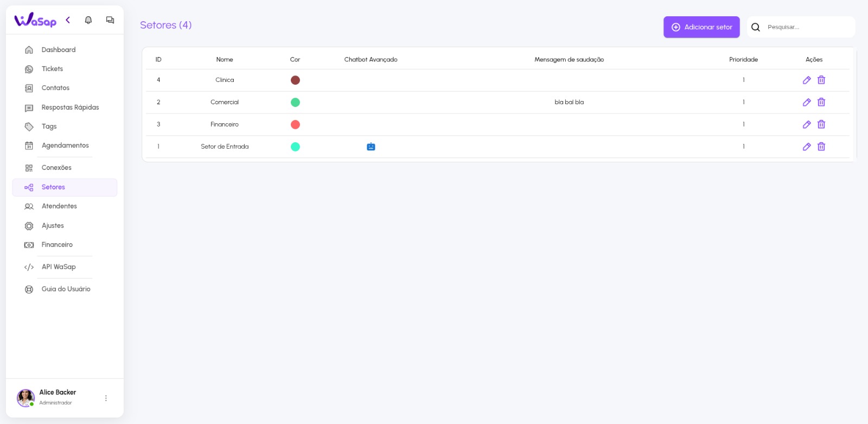This screenshot has height=424, width=868.
Task: Edit the Setor de Entrada sector
Action: (x=807, y=147)
